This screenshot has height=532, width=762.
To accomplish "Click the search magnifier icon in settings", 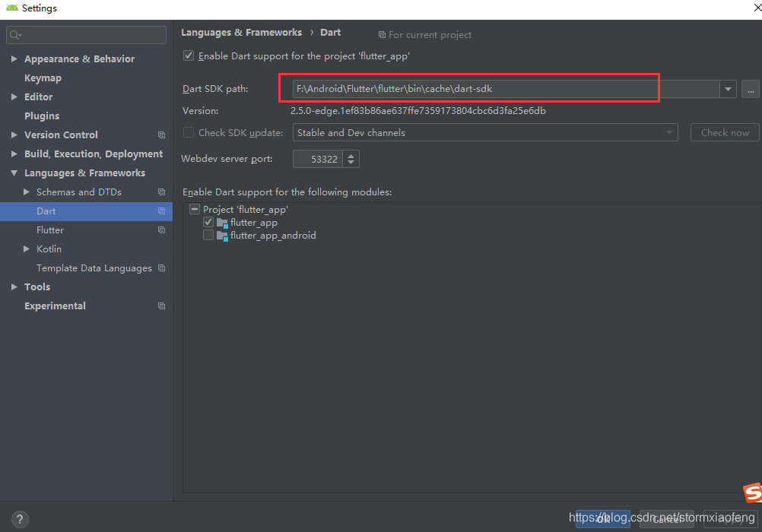I will [x=14, y=35].
